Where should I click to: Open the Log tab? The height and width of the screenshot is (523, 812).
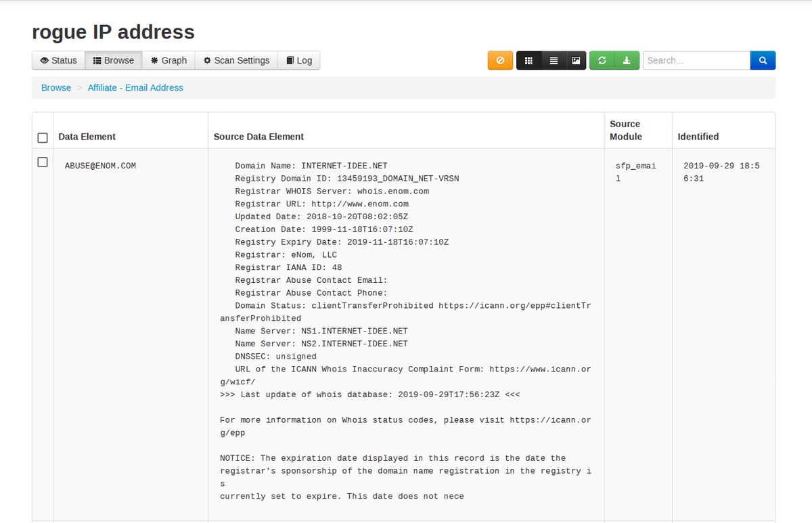(x=299, y=60)
